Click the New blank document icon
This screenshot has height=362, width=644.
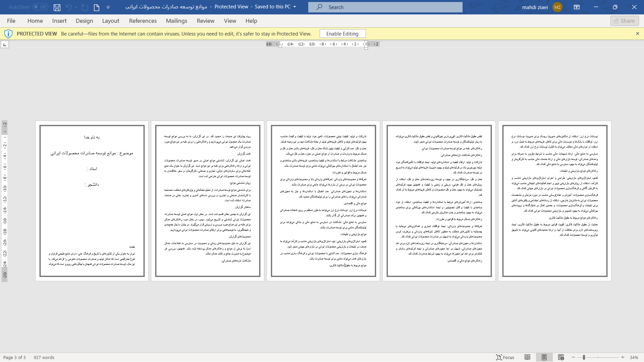[97, 7]
